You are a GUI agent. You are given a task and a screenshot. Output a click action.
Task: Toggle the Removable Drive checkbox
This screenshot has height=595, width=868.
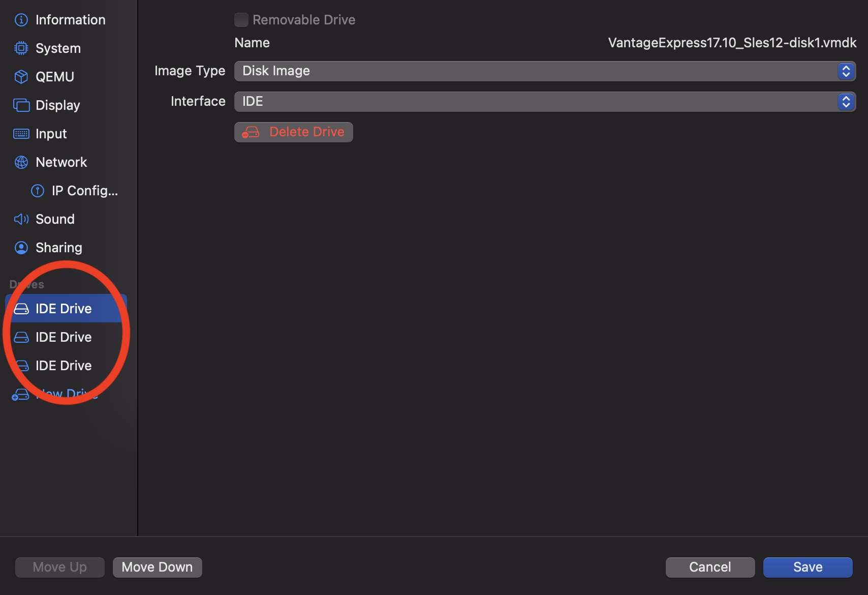241,20
